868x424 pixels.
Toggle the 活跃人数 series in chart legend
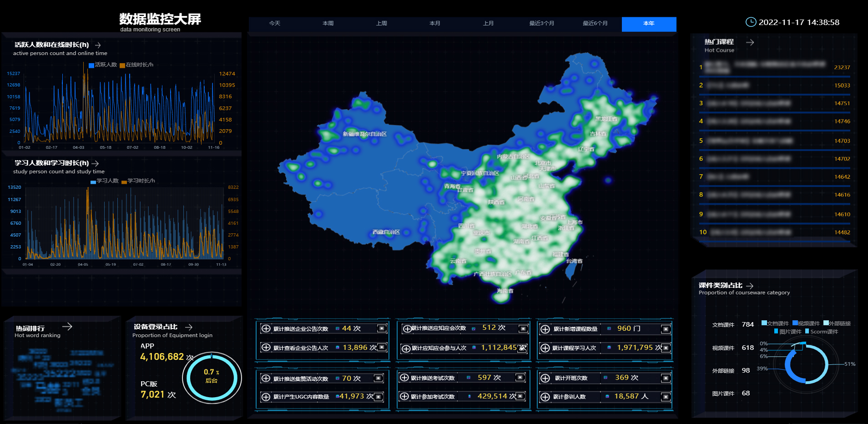click(102, 65)
